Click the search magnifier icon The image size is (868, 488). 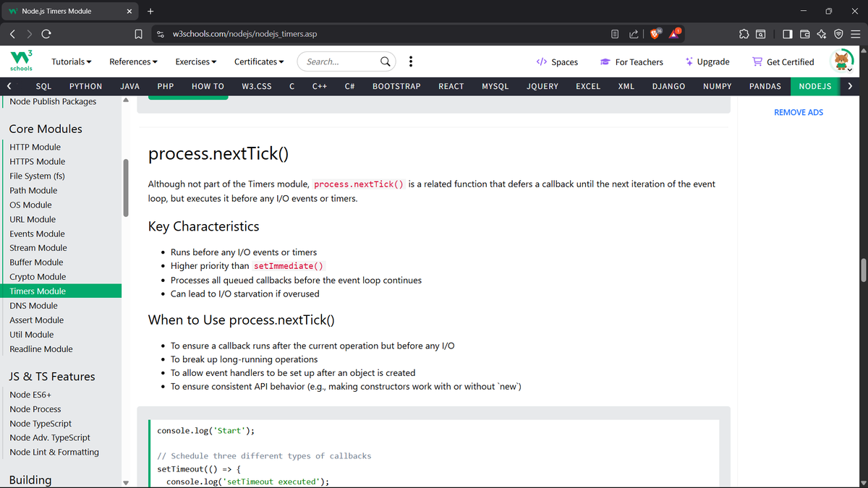[386, 61]
